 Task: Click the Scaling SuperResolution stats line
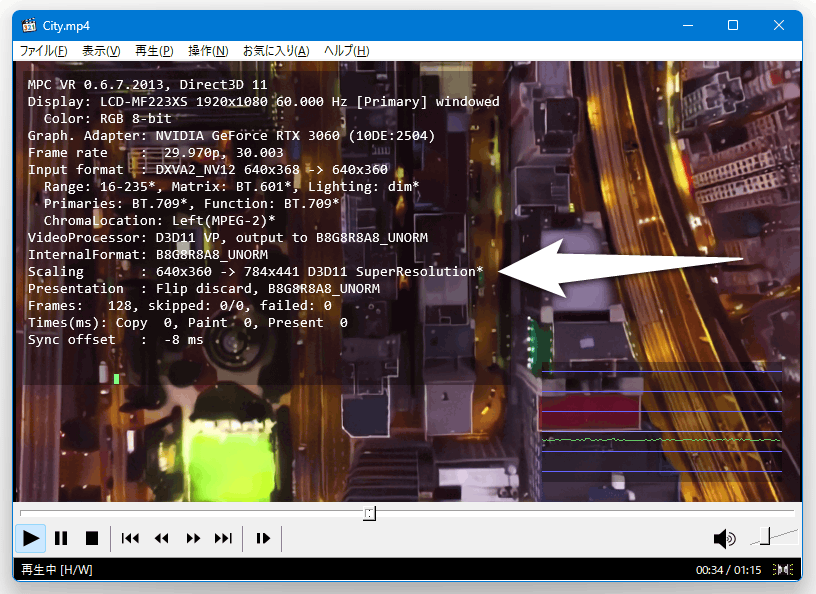click(x=256, y=272)
